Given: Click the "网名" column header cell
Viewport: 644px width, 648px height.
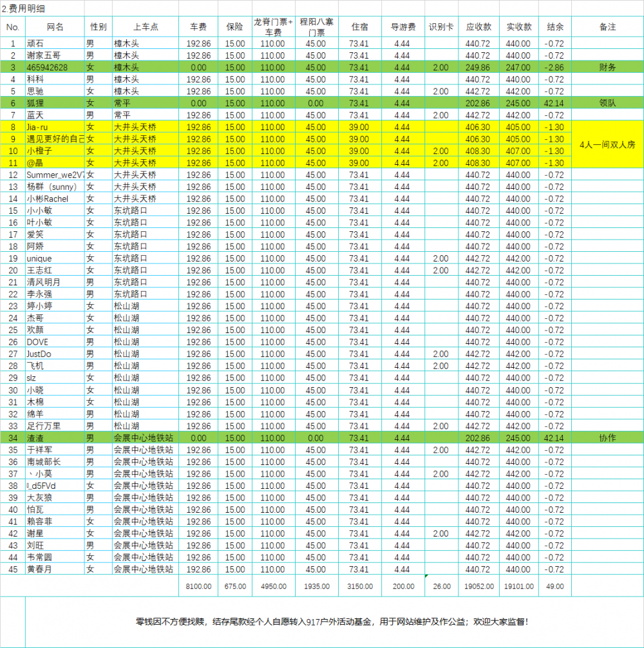Looking at the screenshot, I should click(x=55, y=27).
